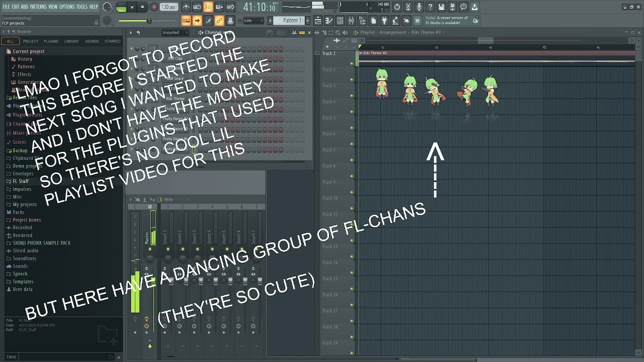
Task: Switch to the PLUGINS browser tab
Action: point(51,41)
